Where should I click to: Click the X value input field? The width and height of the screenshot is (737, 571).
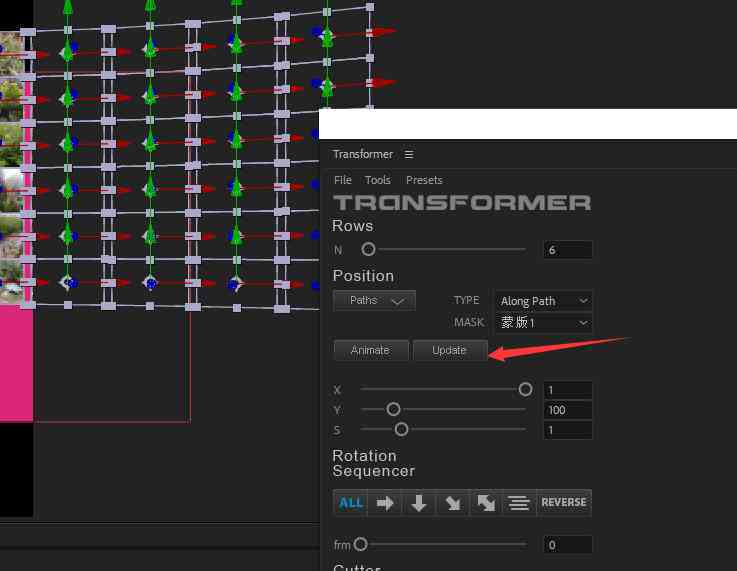click(x=568, y=390)
